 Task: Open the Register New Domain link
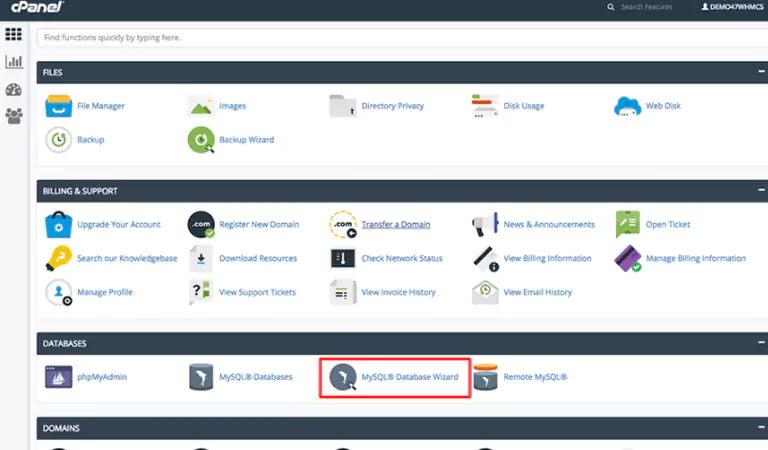point(259,224)
